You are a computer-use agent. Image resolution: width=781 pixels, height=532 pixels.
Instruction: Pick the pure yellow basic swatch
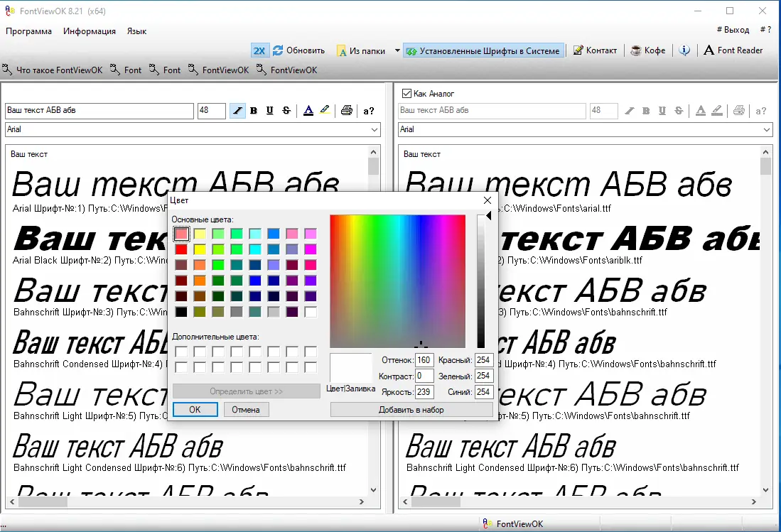(x=200, y=249)
